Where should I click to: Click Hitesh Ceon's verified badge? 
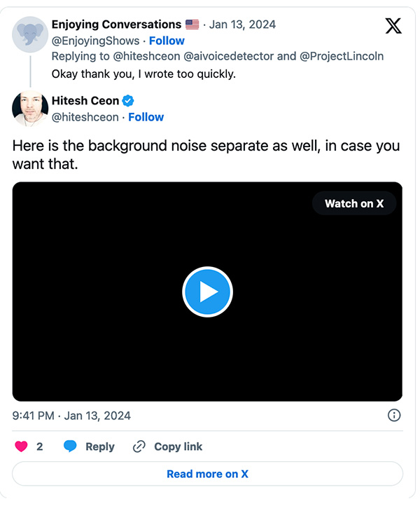point(129,101)
